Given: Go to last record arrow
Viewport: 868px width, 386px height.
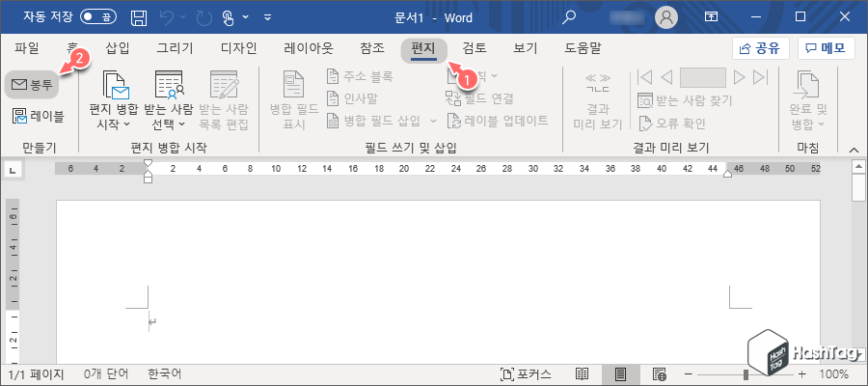Looking at the screenshot, I should (x=761, y=77).
